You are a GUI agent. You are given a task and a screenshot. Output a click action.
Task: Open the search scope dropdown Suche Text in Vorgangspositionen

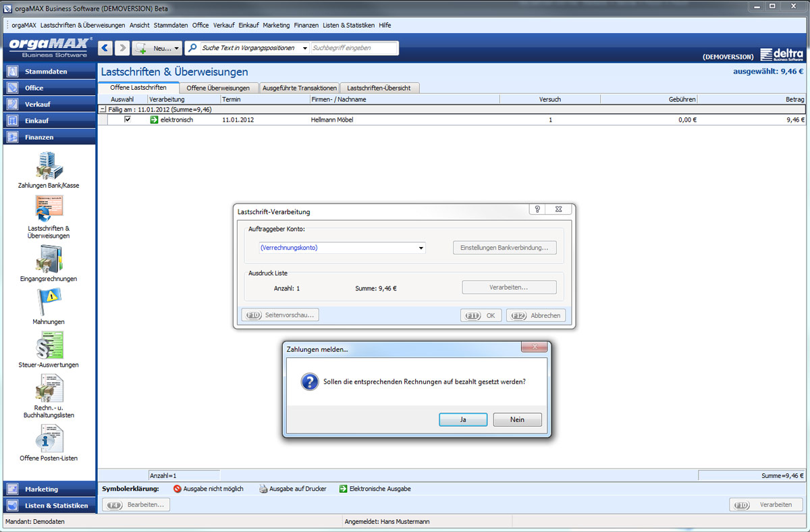[305, 49]
